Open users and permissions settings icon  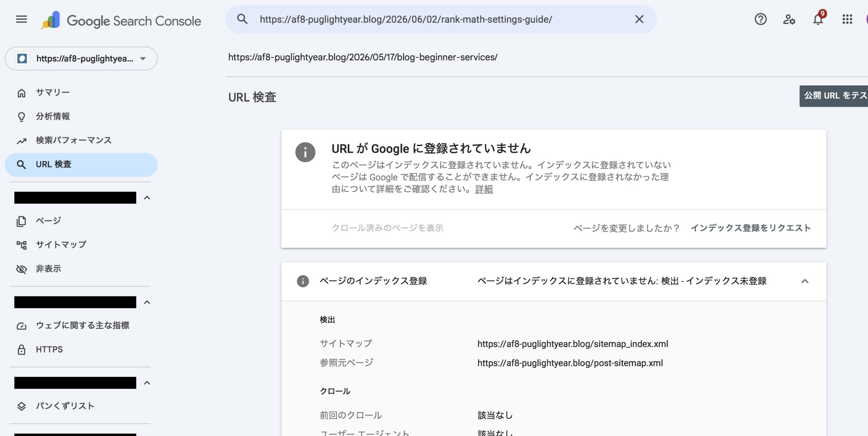pos(789,19)
